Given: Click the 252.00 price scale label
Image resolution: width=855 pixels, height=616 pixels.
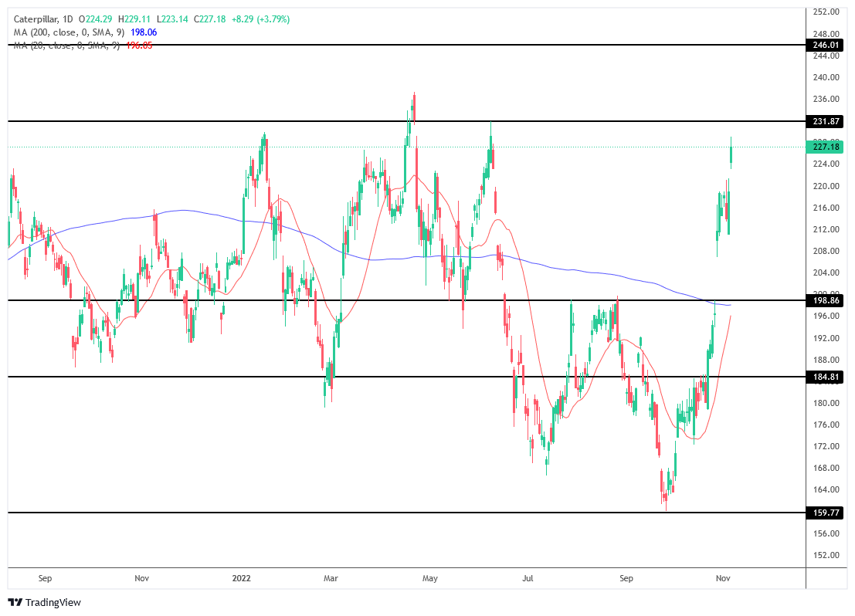Looking at the screenshot, I should pyautogui.click(x=826, y=12).
